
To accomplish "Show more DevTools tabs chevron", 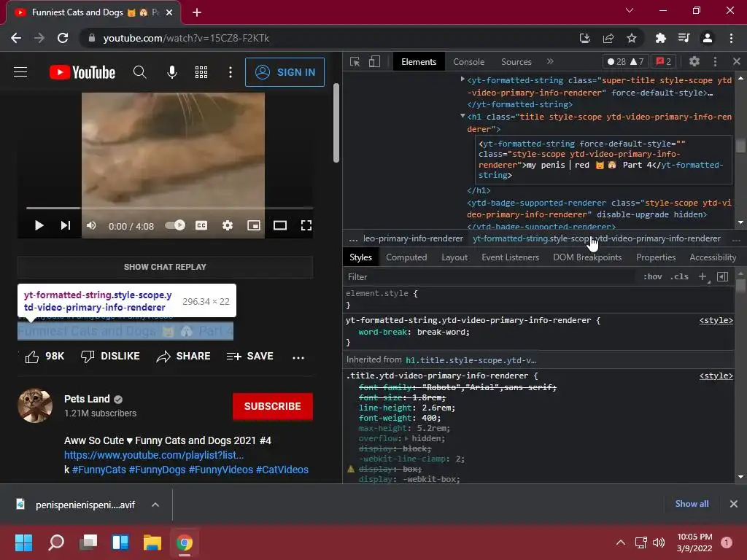I will 550,61.
